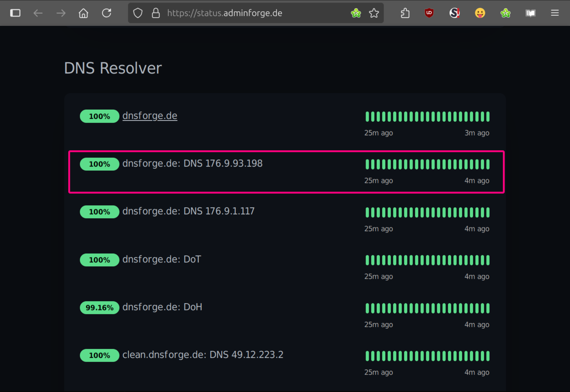Toggle the Firefox sidebar icon
Viewport: 570px width, 392px height.
click(15, 13)
